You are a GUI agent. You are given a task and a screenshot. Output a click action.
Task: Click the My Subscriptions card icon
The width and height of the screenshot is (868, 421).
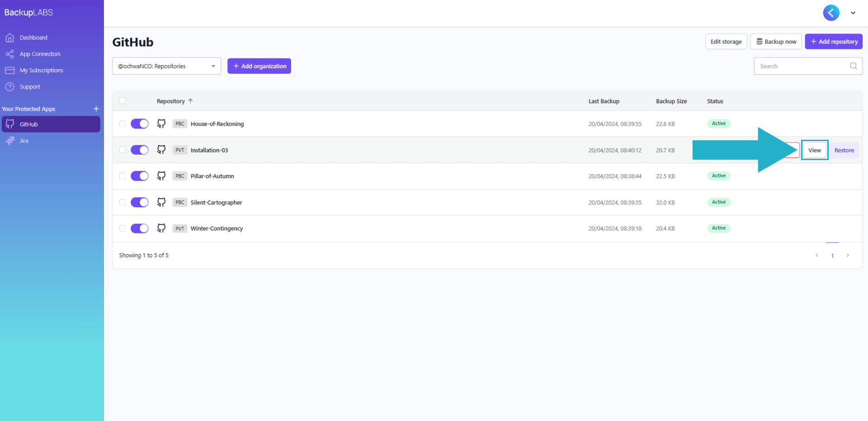click(x=9, y=70)
